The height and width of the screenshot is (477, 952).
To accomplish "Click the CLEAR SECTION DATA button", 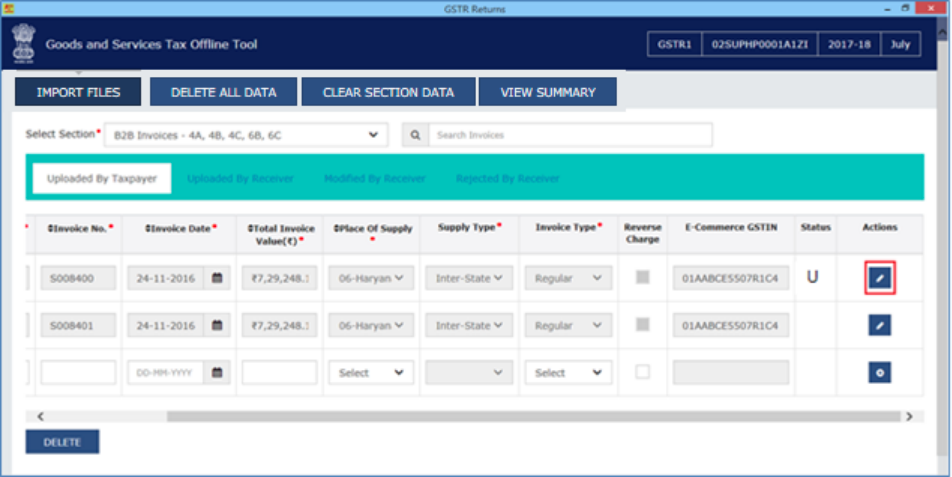I will point(389,92).
